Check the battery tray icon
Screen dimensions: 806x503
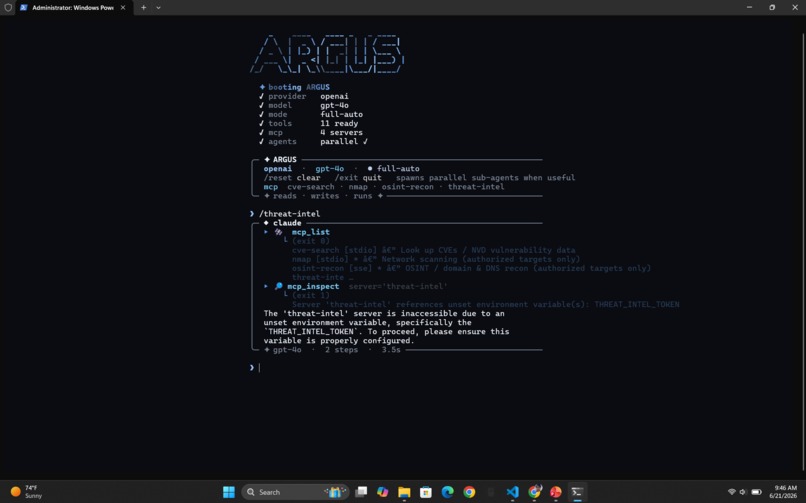[x=756, y=492]
